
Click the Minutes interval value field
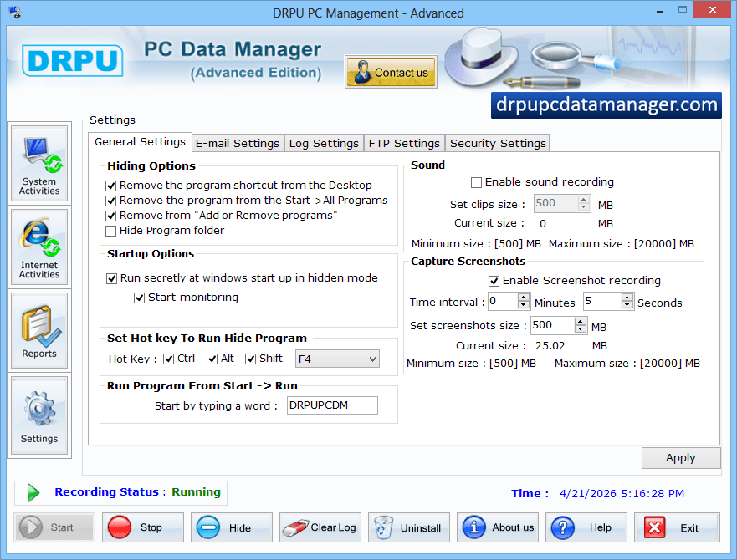503,301
